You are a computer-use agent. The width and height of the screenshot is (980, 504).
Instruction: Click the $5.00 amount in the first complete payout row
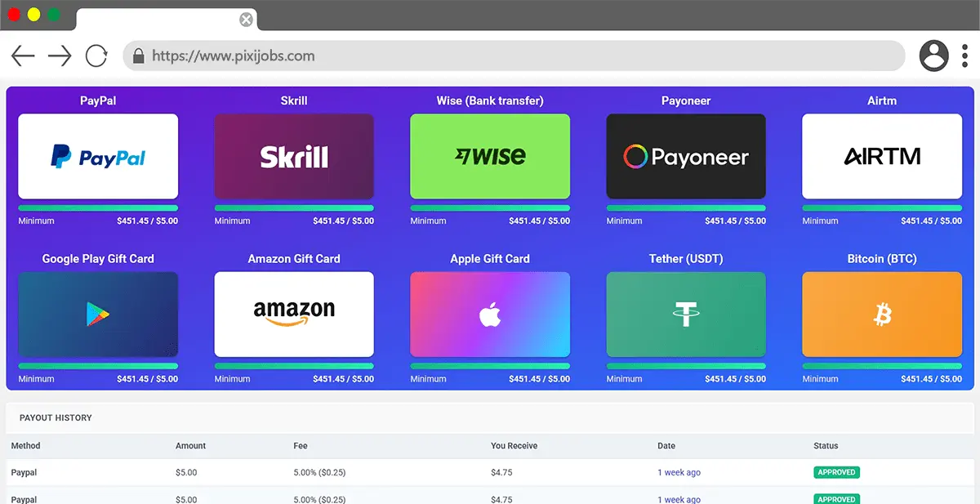(x=186, y=473)
